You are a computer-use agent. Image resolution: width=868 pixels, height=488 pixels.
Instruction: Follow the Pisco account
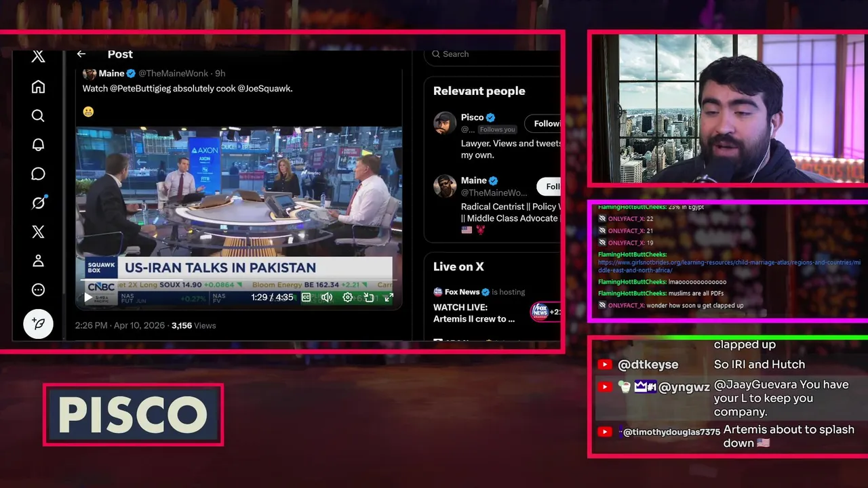(x=543, y=123)
